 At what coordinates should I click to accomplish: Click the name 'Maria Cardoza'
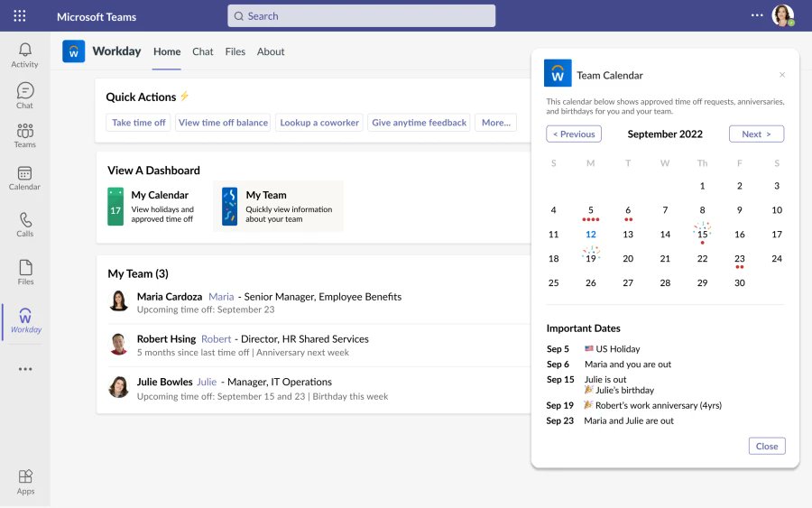pyautogui.click(x=170, y=297)
